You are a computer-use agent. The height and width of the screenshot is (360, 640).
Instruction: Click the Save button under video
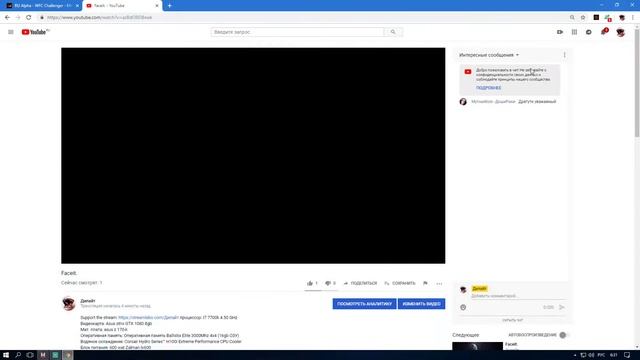(x=400, y=283)
